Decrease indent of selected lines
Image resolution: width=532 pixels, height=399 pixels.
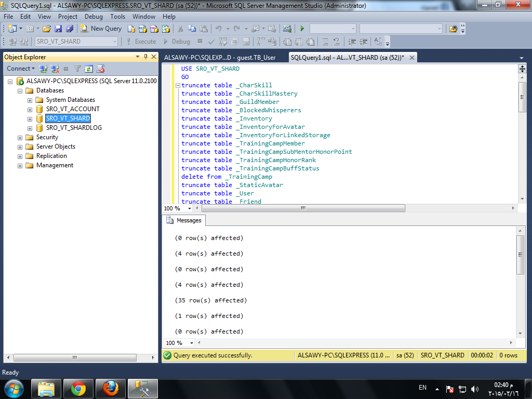(352, 42)
